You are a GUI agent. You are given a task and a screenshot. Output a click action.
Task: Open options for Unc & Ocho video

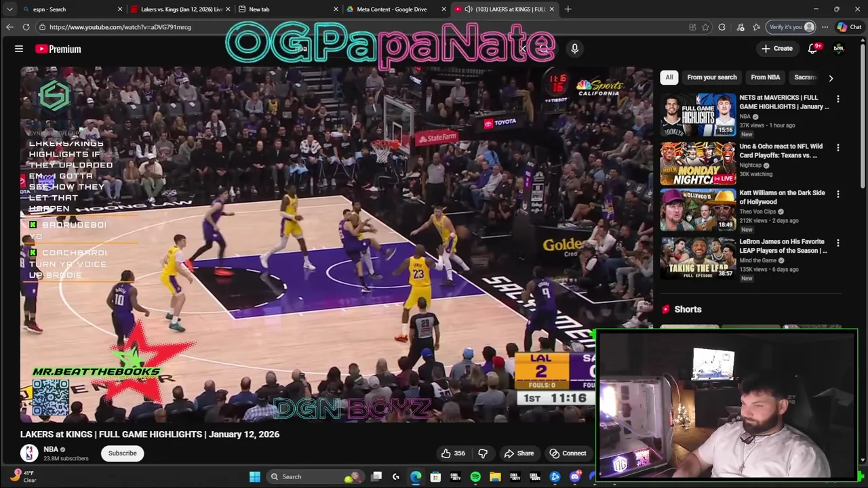coord(837,148)
